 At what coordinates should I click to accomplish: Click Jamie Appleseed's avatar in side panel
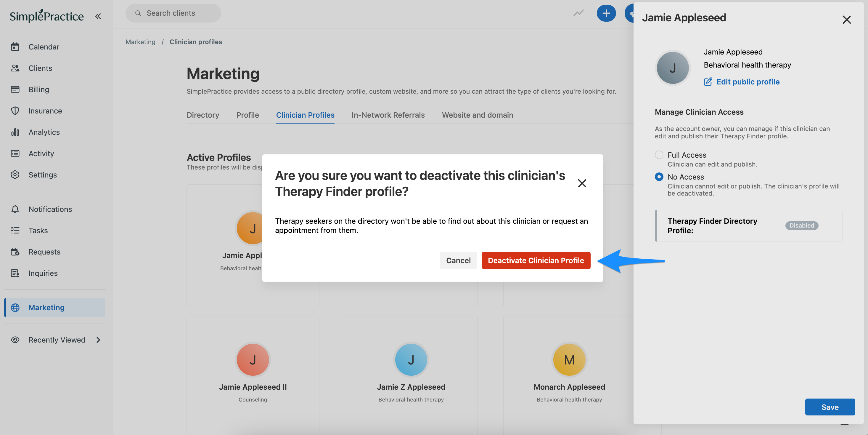[x=673, y=68]
